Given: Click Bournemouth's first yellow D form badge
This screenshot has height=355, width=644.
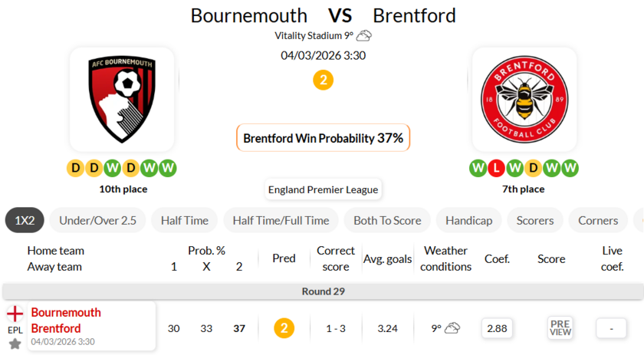Looking at the screenshot, I should point(75,168).
